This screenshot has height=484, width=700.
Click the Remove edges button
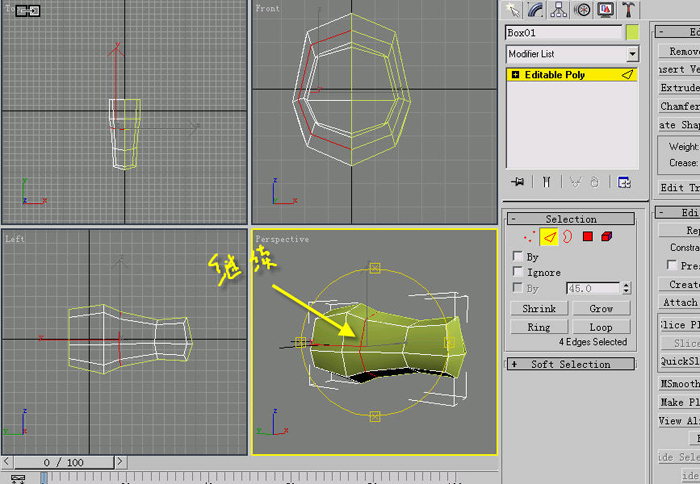tap(679, 51)
